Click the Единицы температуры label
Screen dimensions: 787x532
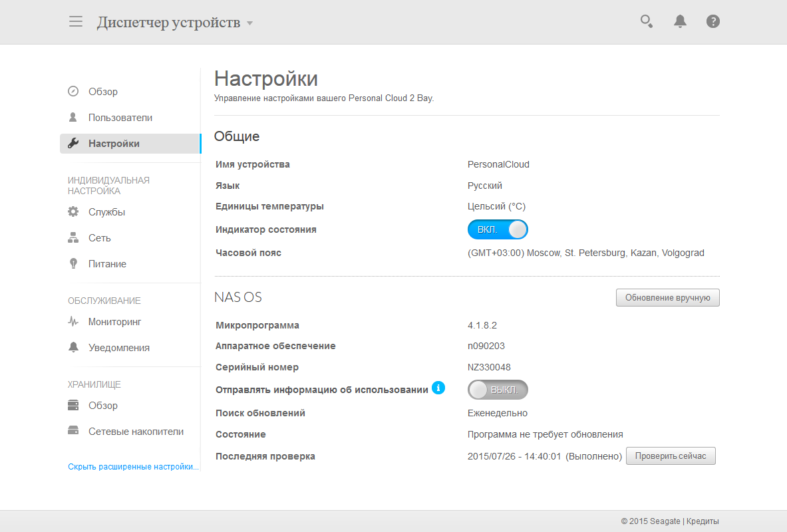269,206
